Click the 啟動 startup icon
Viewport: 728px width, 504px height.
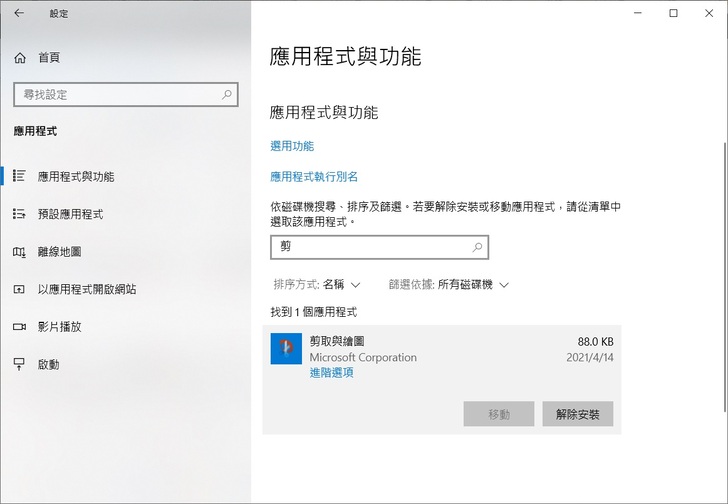click(x=19, y=365)
